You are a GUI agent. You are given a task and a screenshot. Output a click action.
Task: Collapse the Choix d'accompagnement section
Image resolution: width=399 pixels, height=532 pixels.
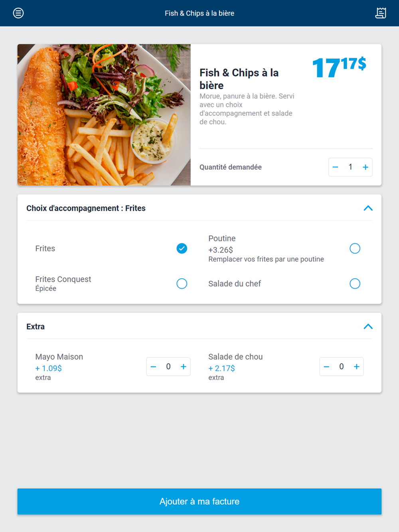click(x=368, y=208)
